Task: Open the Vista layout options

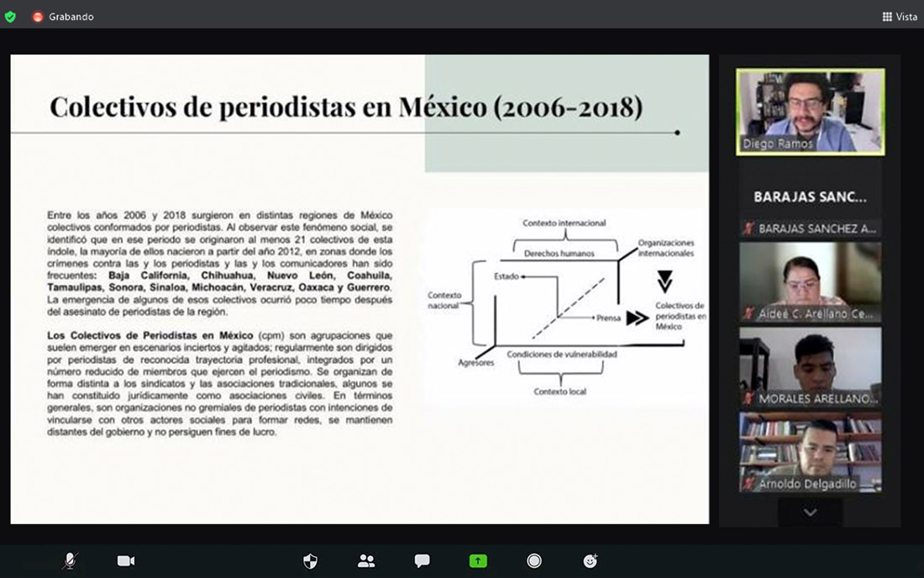Action: coord(900,17)
